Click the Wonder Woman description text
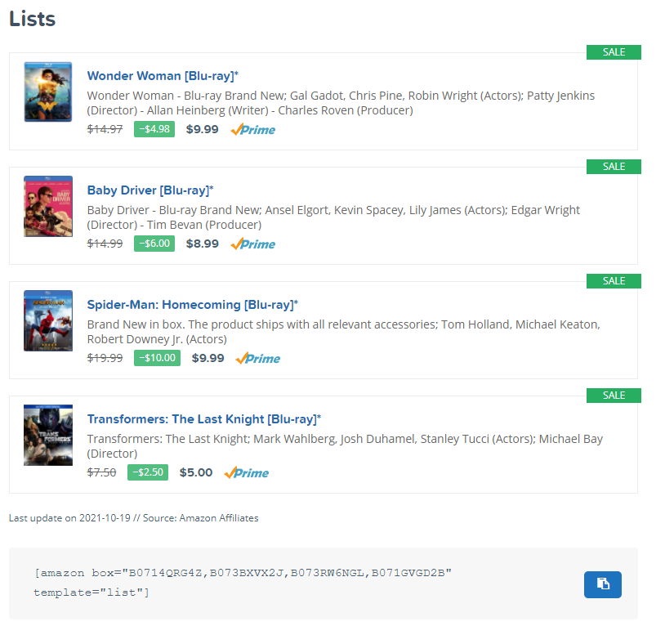 coord(341,103)
